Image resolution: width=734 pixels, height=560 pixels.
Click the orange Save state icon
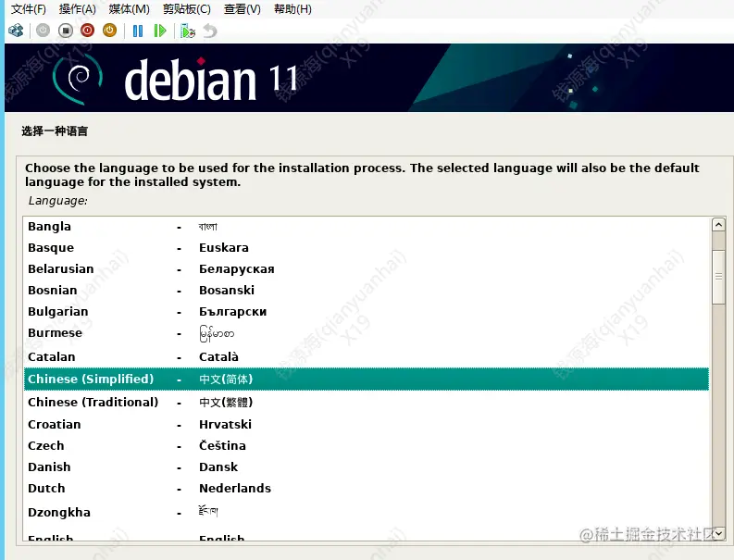(x=109, y=31)
